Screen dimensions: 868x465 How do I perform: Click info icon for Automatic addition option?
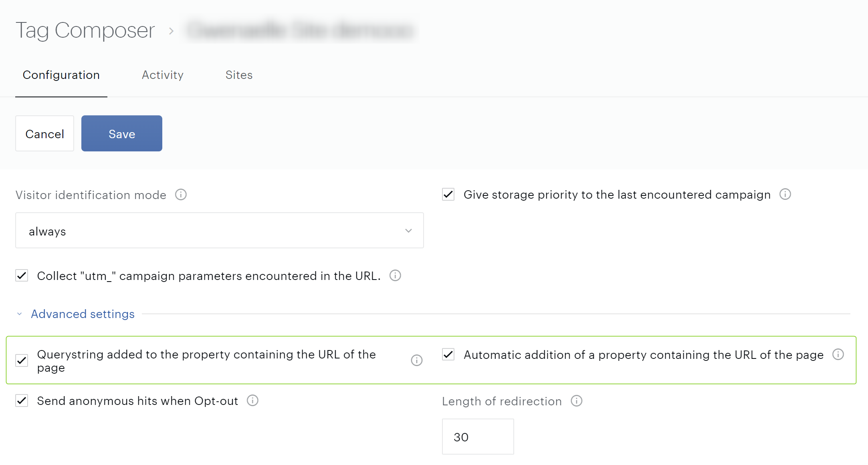[x=838, y=354]
